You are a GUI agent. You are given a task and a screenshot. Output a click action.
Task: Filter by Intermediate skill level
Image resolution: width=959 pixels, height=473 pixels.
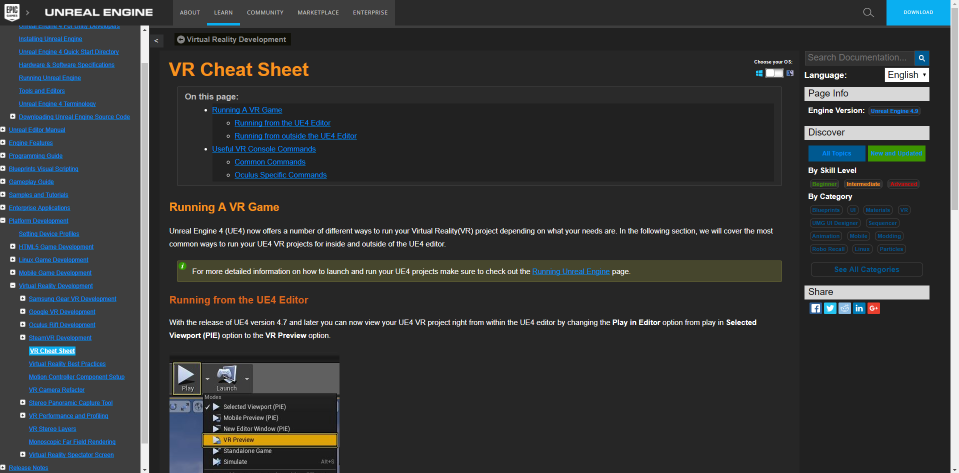(x=863, y=184)
